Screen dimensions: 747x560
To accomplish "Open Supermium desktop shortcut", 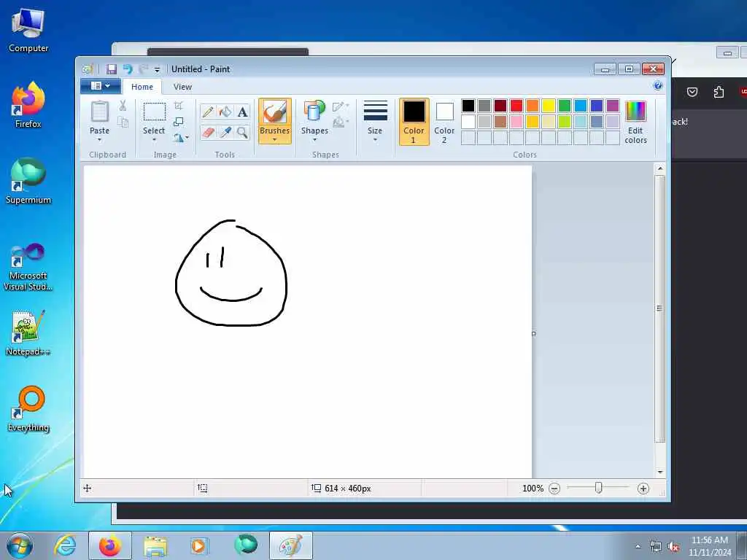I will pos(28,181).
